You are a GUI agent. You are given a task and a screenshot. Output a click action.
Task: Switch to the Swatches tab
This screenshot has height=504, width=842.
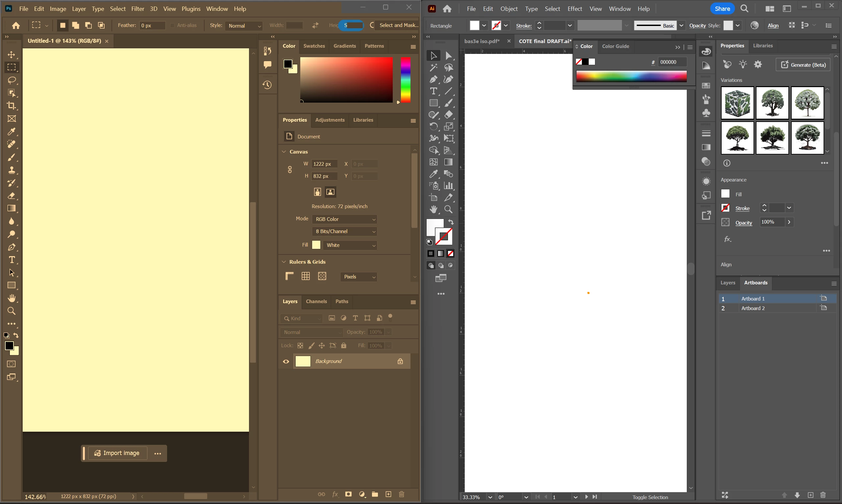tap(314, 46)
